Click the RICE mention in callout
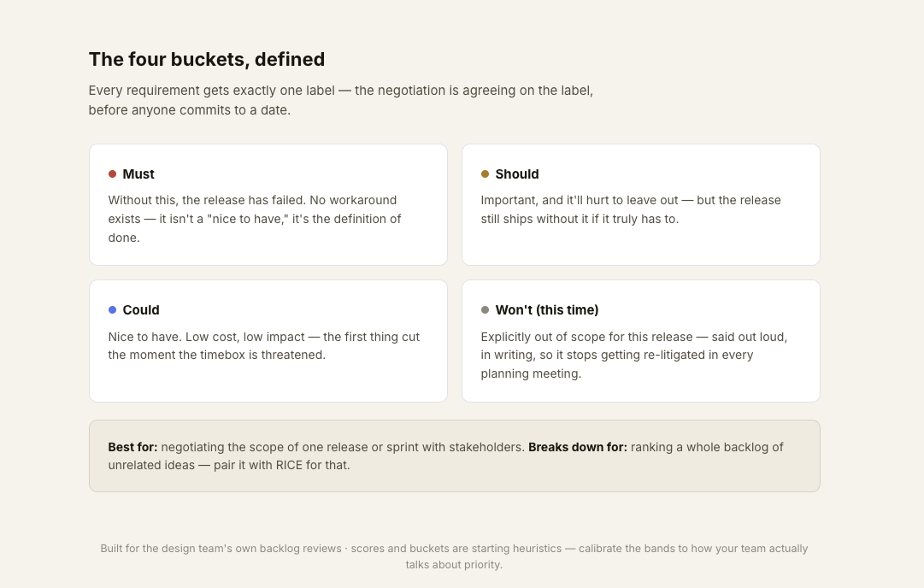This screenshot has height=588, width=924. point(290,465)
